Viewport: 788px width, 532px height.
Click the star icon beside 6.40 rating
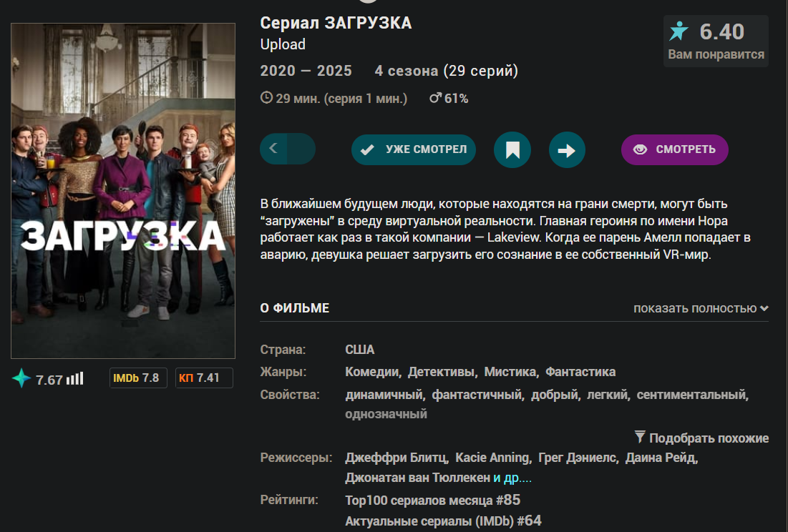(679, 31)
